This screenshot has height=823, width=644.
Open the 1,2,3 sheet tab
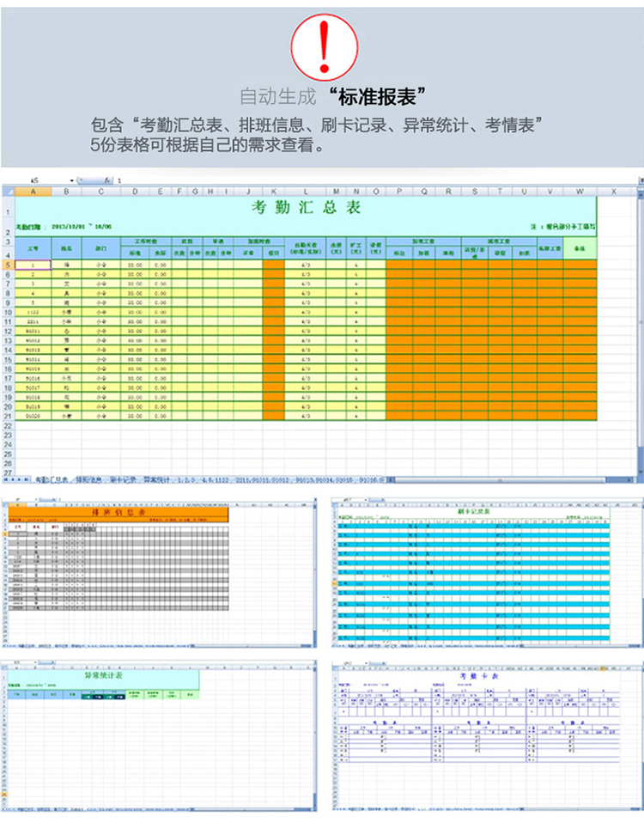click(x=186, y=479)
